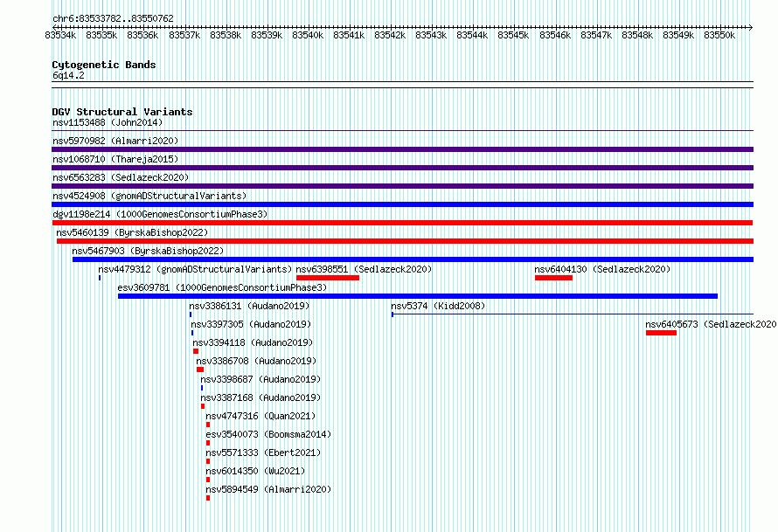Open nsv6404130 (Sedlazeck2020) label

[602, 269]
